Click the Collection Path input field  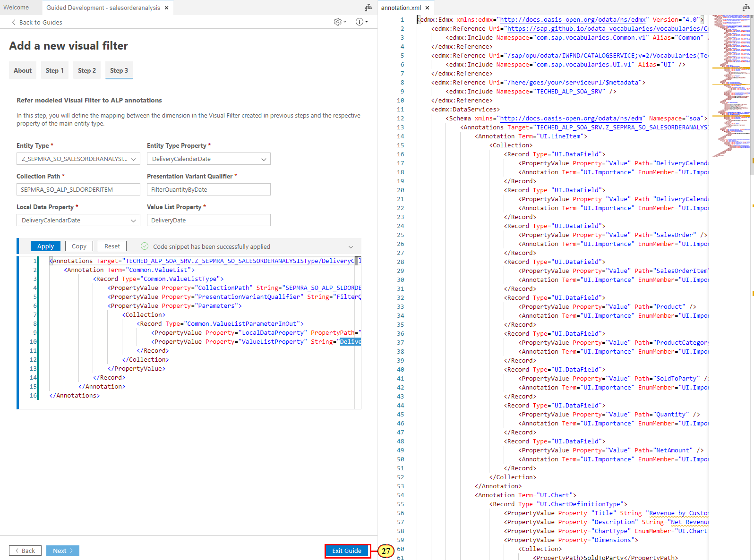pyautogui.click(x=78, y=189)
